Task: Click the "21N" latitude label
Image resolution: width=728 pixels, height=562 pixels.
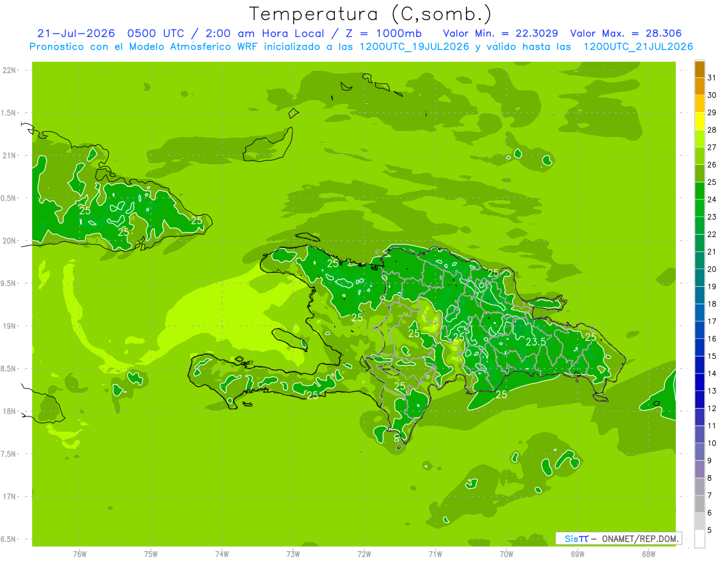Action: click(8, 156)
